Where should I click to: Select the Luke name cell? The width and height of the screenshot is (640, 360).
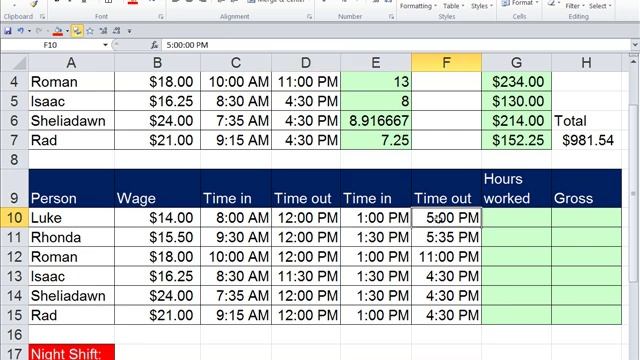(71, 218)
